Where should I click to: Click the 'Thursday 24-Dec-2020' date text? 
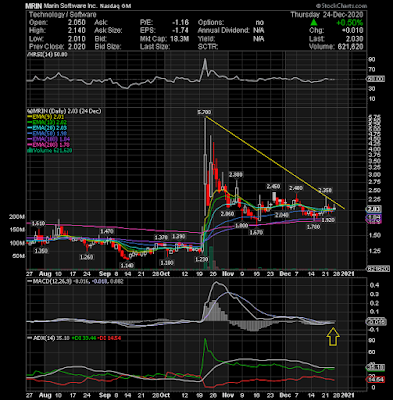click(x=327, y=15)
